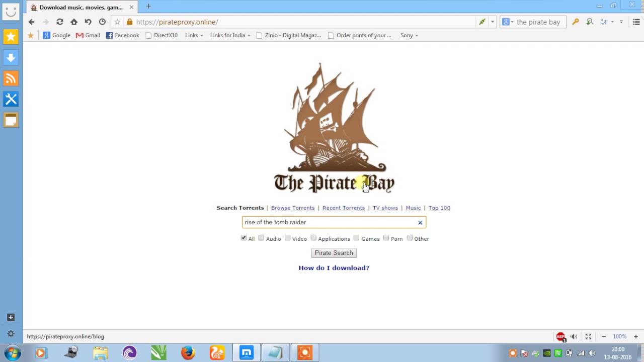This screenshot has height=362, width=644.
Task: Open the Top 100 link
Action: click(x=439, y=208)
